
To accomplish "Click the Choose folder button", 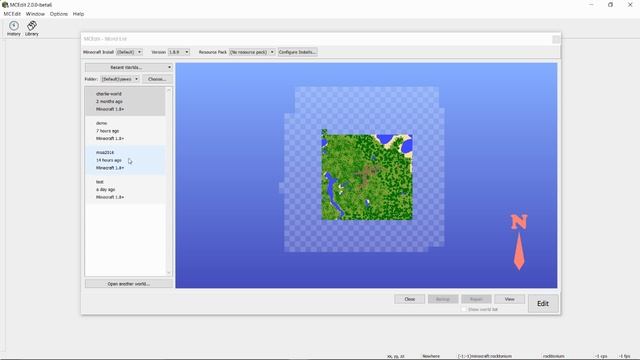I will click(x=157, y=79).
